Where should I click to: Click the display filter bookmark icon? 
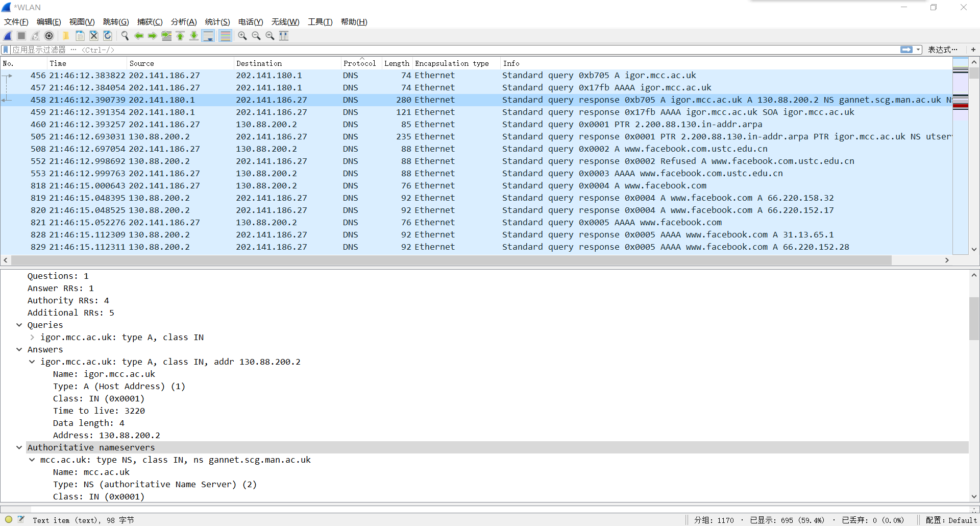(6, 50)
